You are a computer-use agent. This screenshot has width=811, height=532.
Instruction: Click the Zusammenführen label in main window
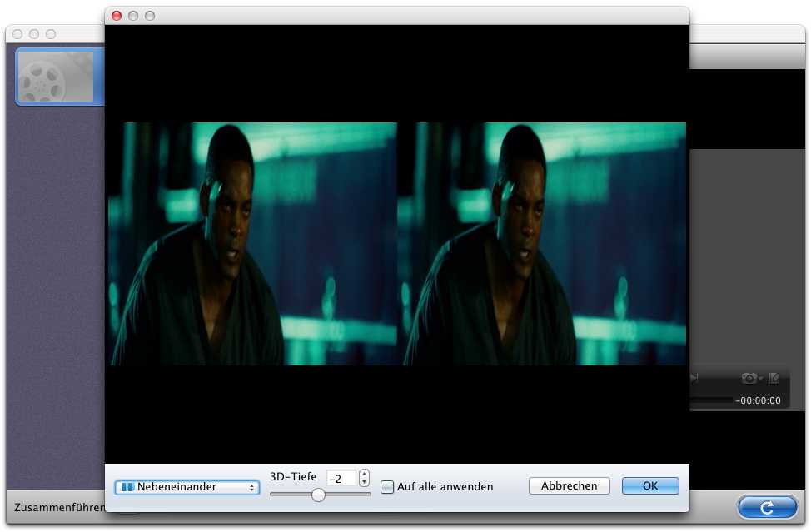tap(59, 507)
